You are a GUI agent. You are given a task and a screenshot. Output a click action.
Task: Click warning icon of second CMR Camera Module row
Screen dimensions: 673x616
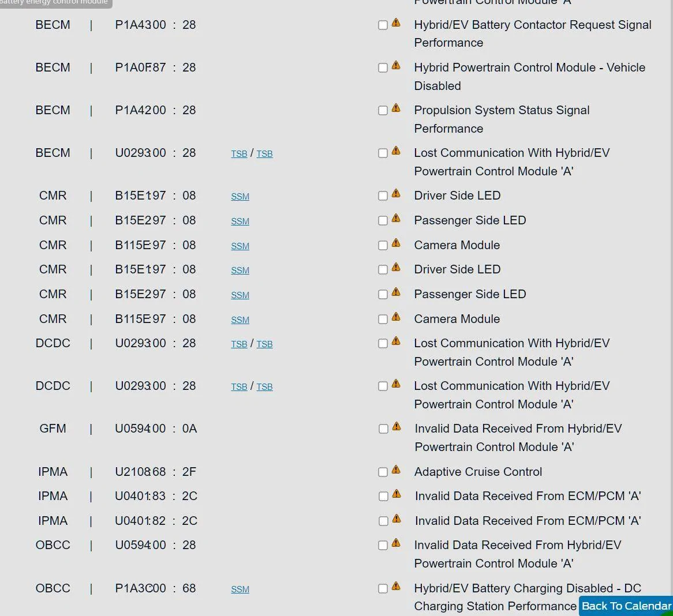point(396,317)
